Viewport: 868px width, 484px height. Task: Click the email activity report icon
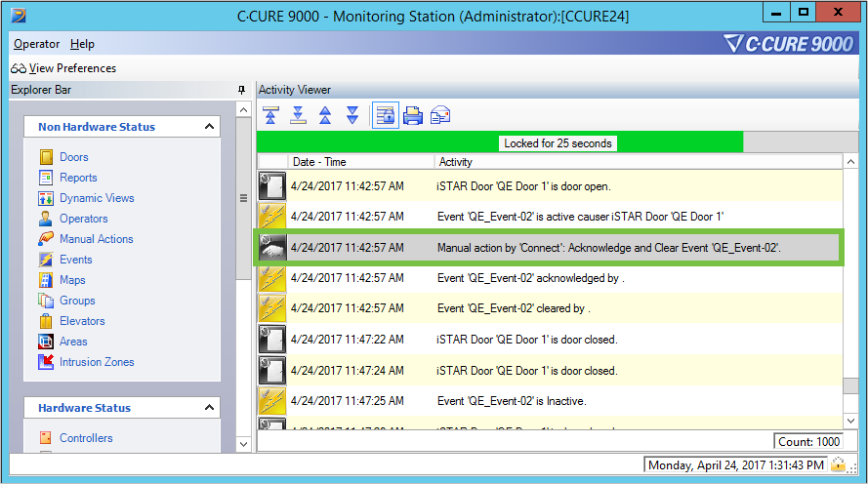click(x=440, y=115)
